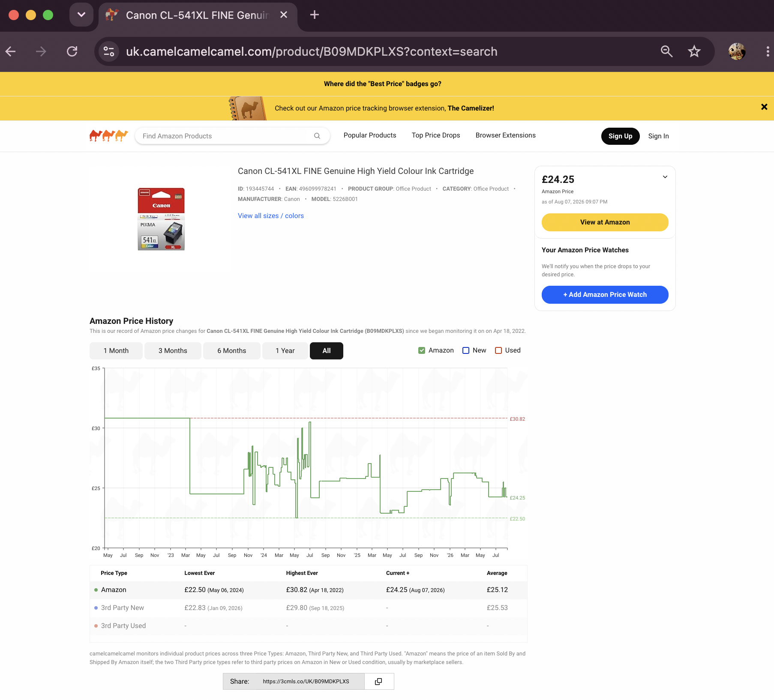Image resolution: width=774 pixels, height=700 pixels.
Task: Open a new browser tab
Action: (x=315, y=15)
